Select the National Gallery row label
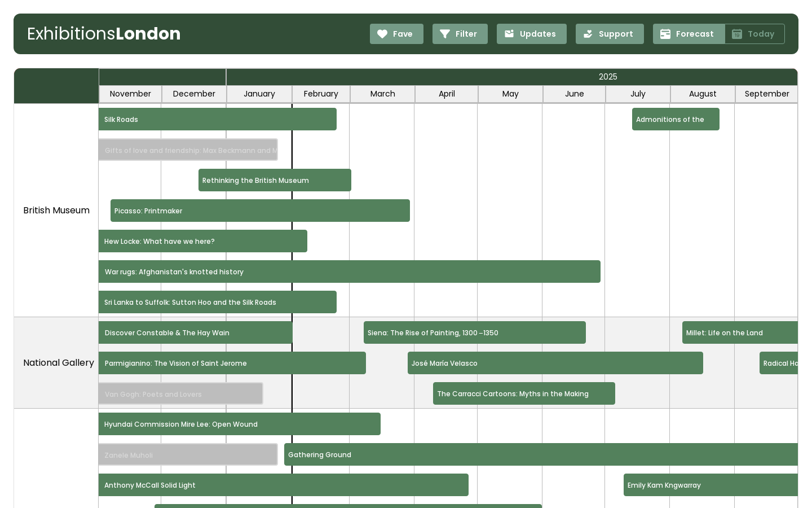This screenshot has height=508, width=812. tap(59, 362)
